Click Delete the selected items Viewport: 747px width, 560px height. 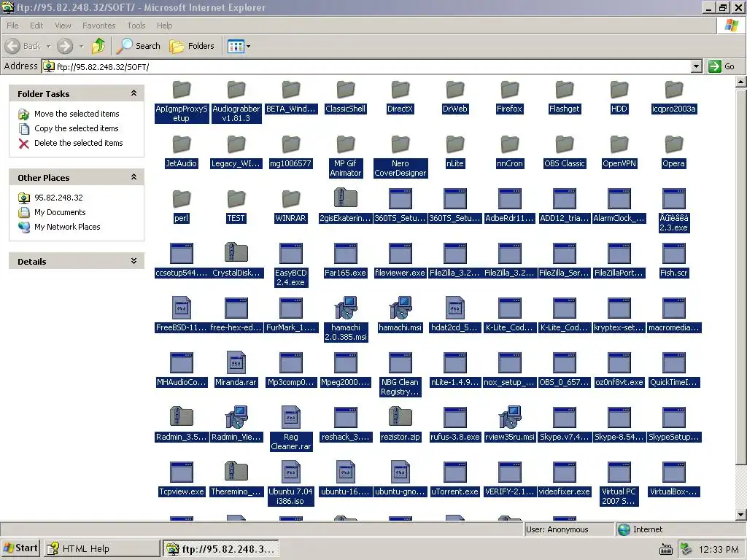click(78, 143)
